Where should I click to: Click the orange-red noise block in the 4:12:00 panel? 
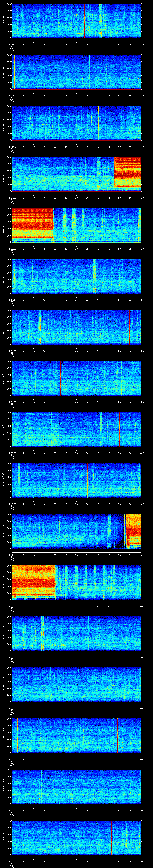(x=33, y=581)
